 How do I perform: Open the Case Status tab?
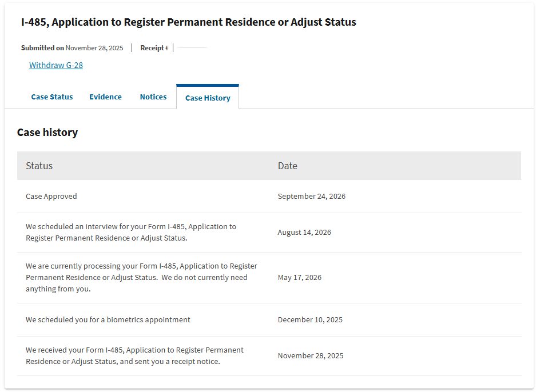(52, 97)
